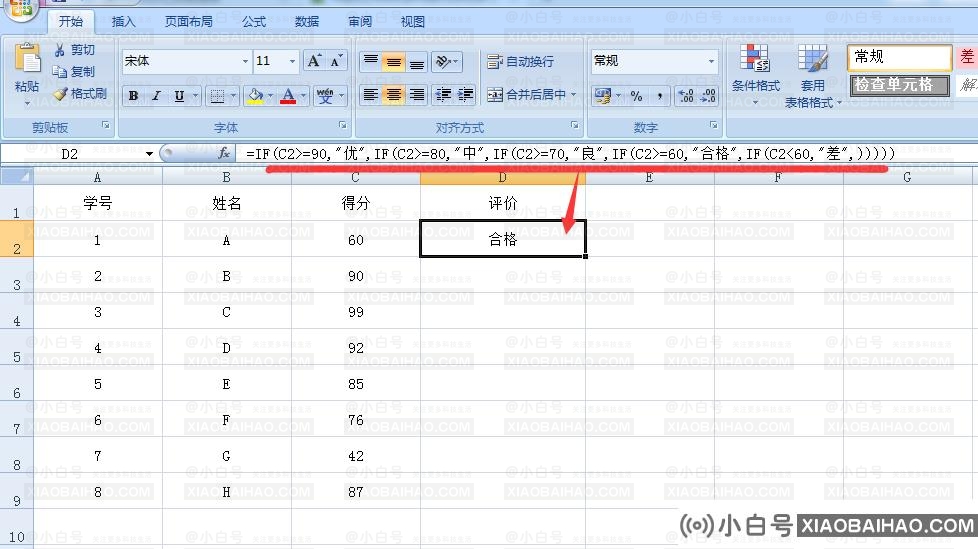
Task: Click Select All corner of sheet
Action: (17, 177)
